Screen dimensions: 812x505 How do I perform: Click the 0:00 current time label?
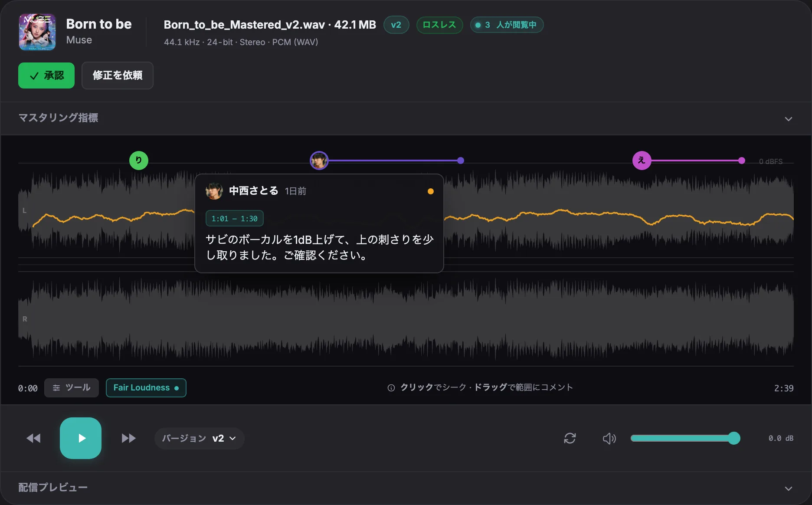coord(28,388)
